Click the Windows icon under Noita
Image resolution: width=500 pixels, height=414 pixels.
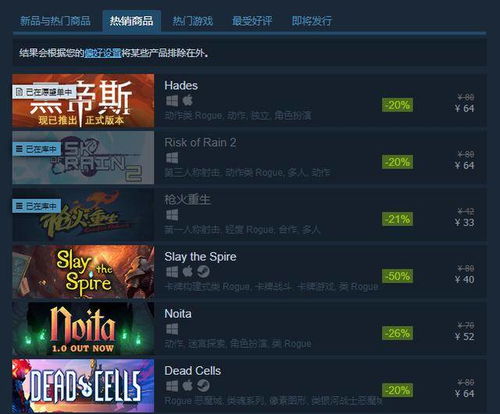point(172,329)
